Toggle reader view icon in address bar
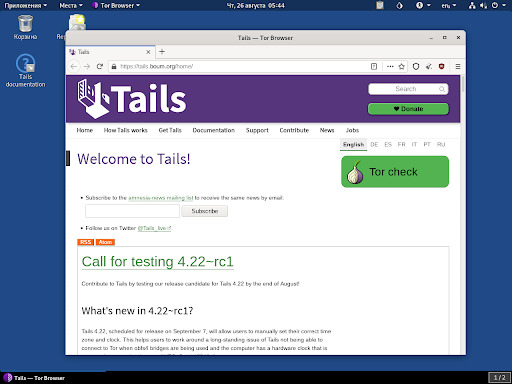The height and width of the screenshot is (384, 512). (x=374, y=66)
